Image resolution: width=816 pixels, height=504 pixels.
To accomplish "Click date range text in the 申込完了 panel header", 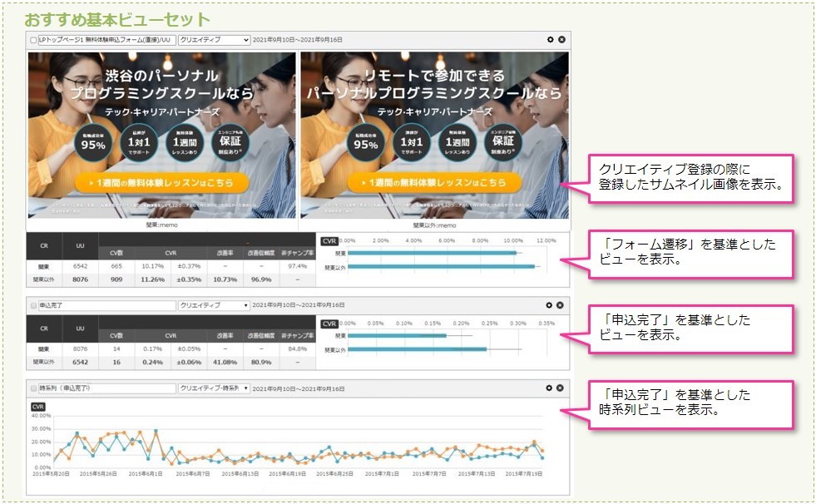I will pyautogui.click(x=298, y=305).
